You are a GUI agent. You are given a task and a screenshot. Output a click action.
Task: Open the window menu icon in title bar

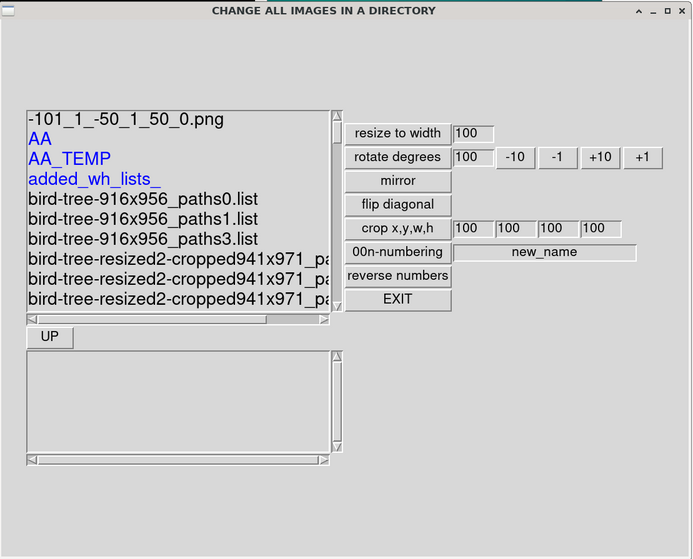(8, 11)
